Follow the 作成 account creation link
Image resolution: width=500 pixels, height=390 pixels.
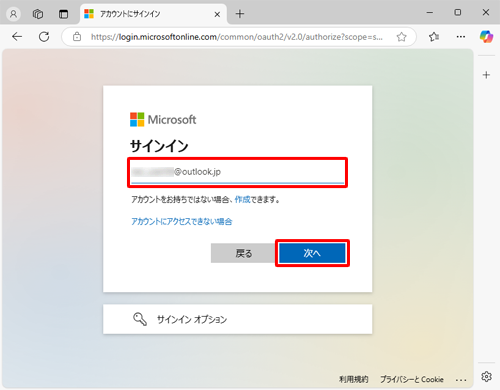(x=242, y=200)
